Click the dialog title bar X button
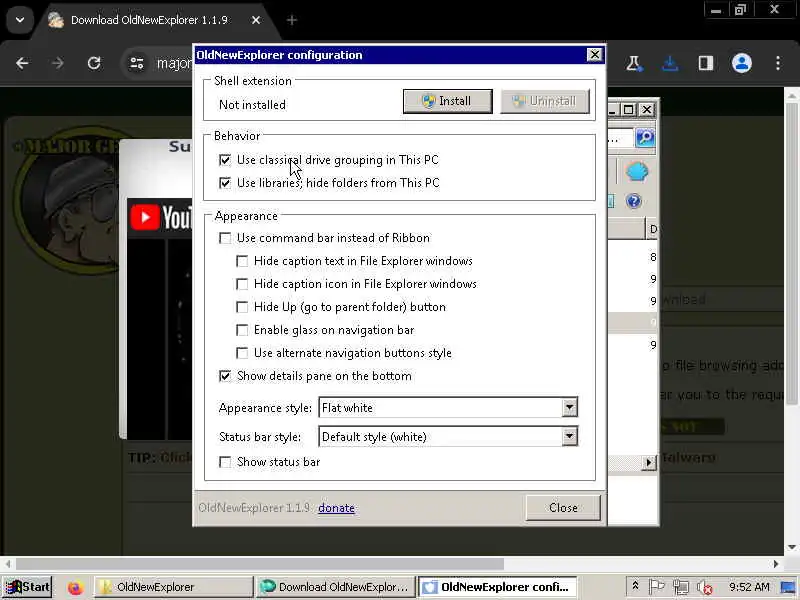Viewport: 800px width, 600px height. point(594,55)
